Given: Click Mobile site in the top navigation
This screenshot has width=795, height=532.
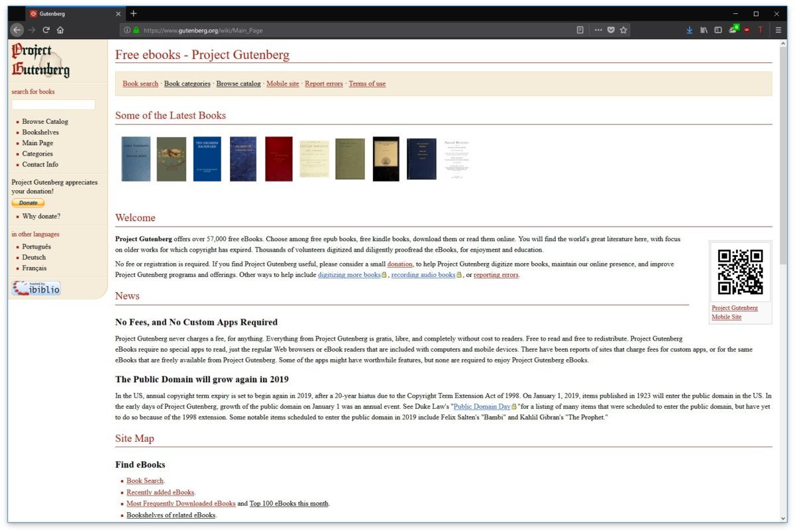Looking at the screenshot, I should click(283, 84).
